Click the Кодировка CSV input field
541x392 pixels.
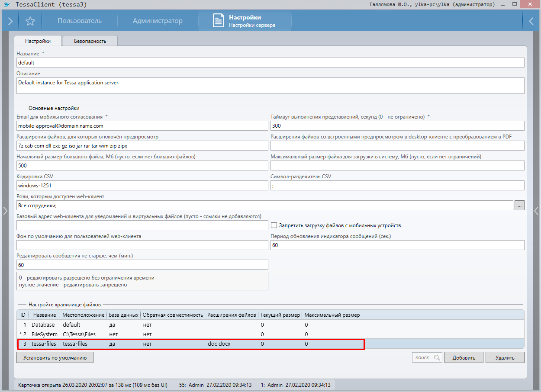point(142,185)
